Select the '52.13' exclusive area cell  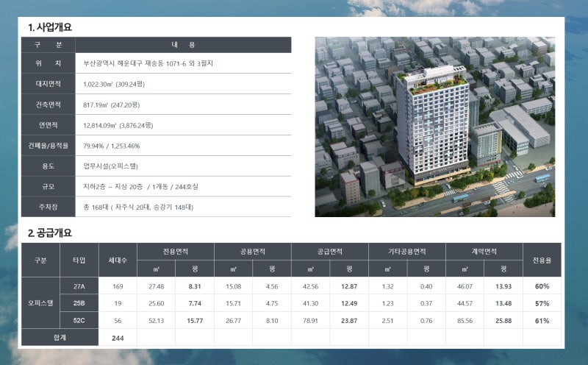157,320
